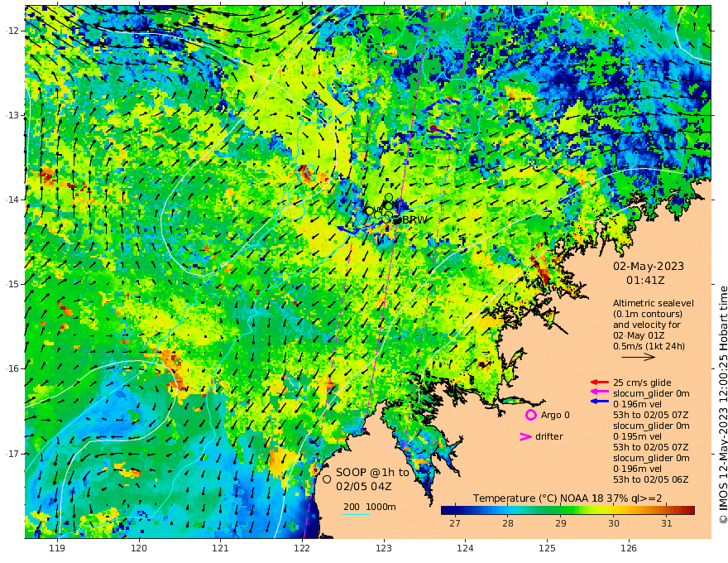The width and height of the screenshot is (728, 563).
Task: Click the '25 cm/s glide' legend label
Action: (x=642, y=383)
